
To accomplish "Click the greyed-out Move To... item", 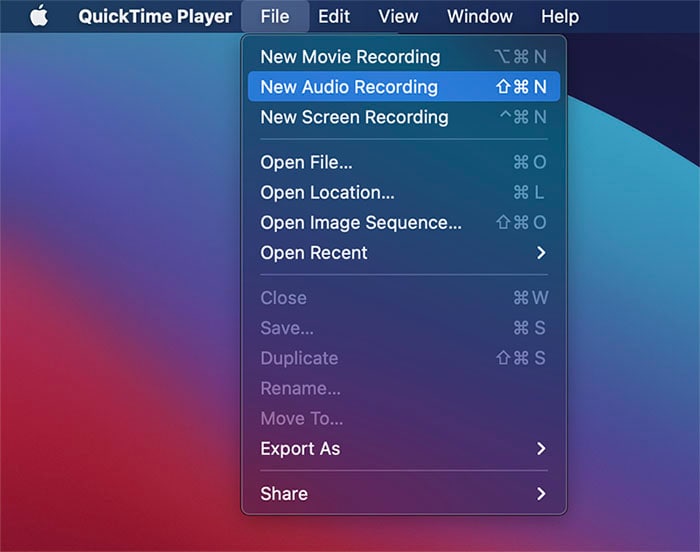I will tap(404, 418).
